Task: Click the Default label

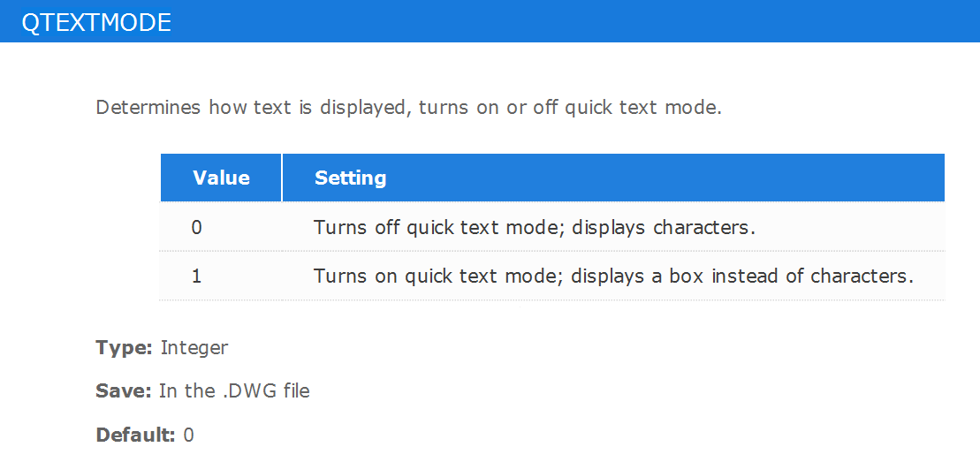Action: pos(135,435)
